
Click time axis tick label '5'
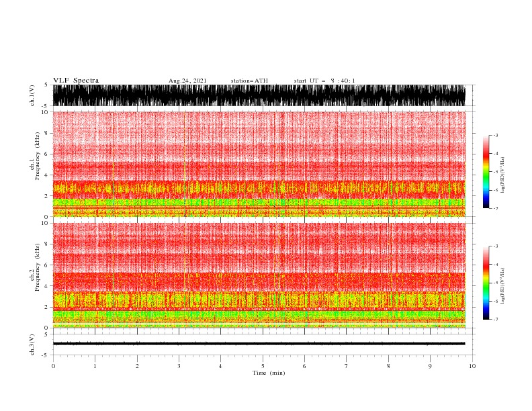pos(263,366)
